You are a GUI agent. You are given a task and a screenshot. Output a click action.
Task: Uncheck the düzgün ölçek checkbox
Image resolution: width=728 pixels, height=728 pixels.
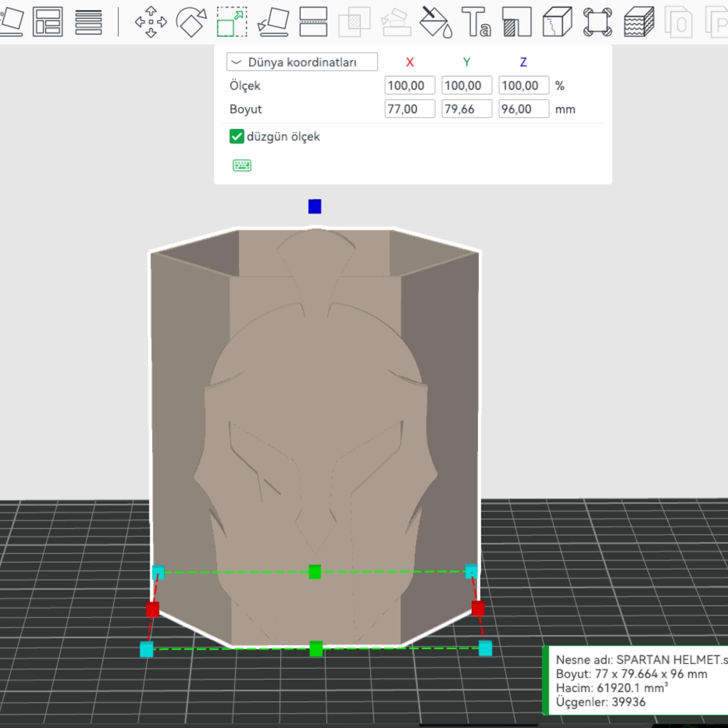[x=237, y=136]
